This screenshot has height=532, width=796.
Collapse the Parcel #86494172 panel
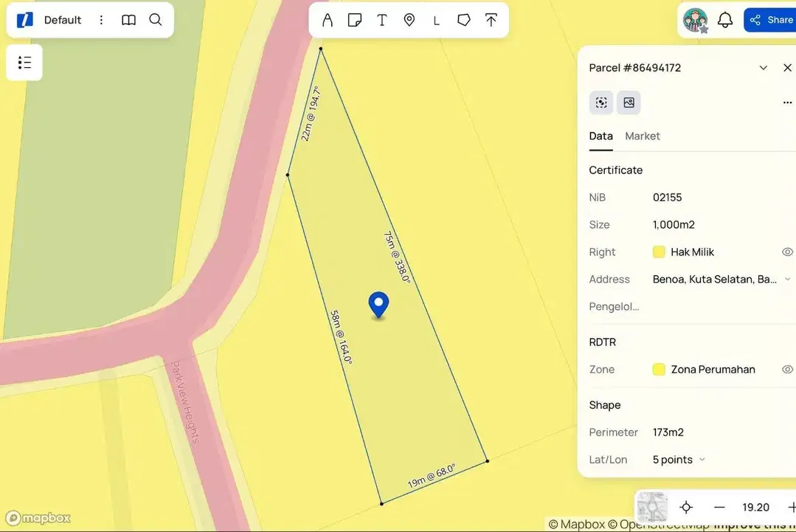tap(763, 68)
